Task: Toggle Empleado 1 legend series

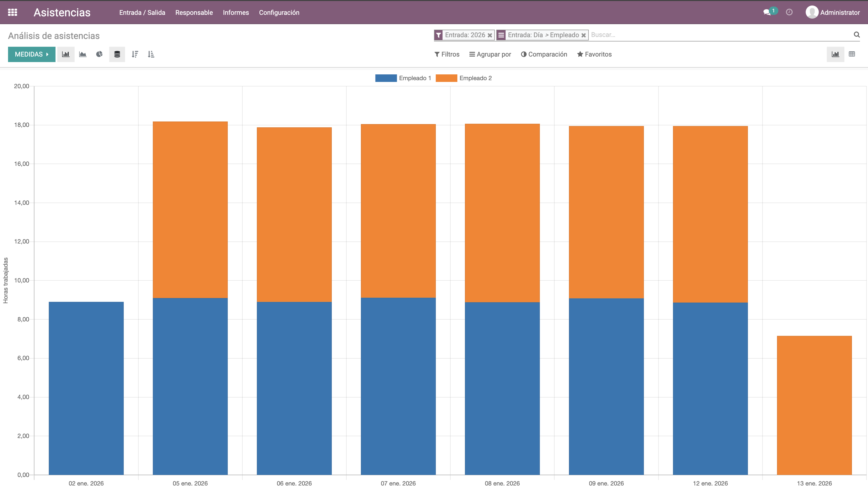Action: click(403, 78)
